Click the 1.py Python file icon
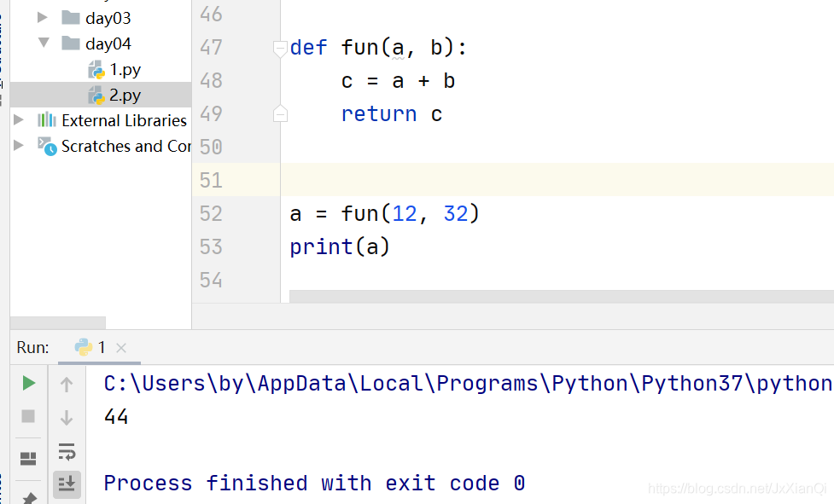The height and width of the screenshot is (504, 834). tap(96, 70)
